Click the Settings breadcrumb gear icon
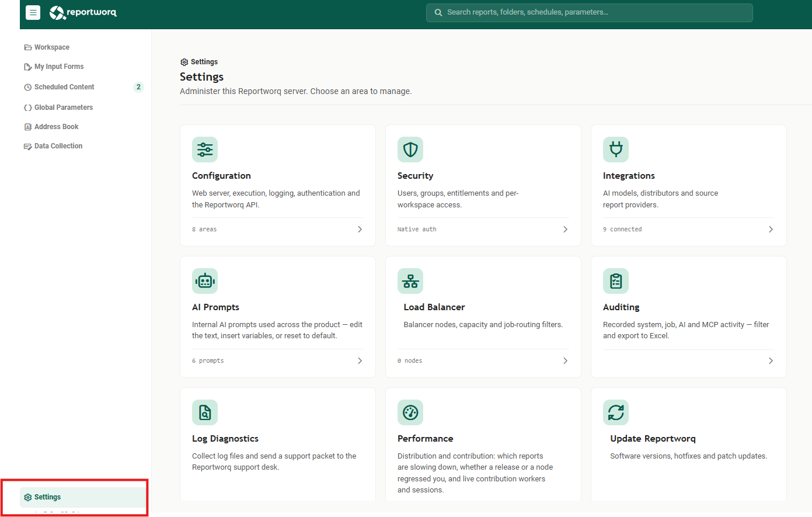The height and width of the screenshot is (517, 812). point(184,62)
